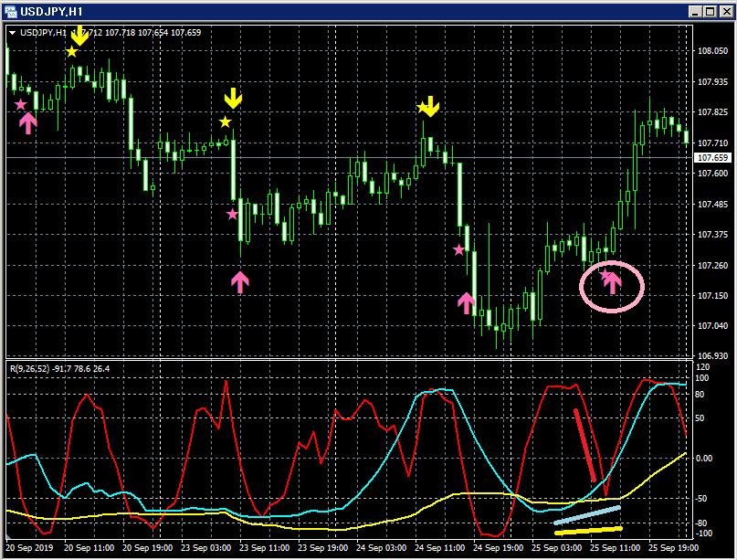Click the 20 Sep 19:00 time axis label
This screenshot has height=560, width=737.
pyautogui.click(x=148, y=548)
